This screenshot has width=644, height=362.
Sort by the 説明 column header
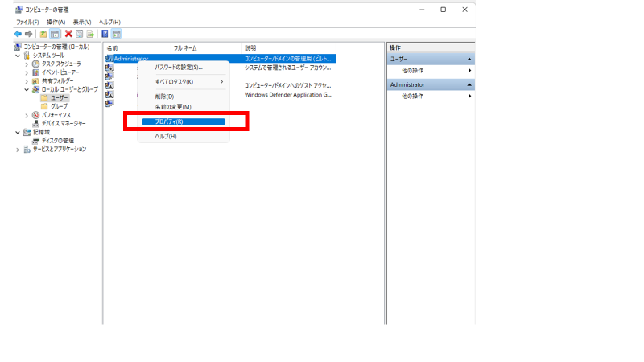(289, 48)
